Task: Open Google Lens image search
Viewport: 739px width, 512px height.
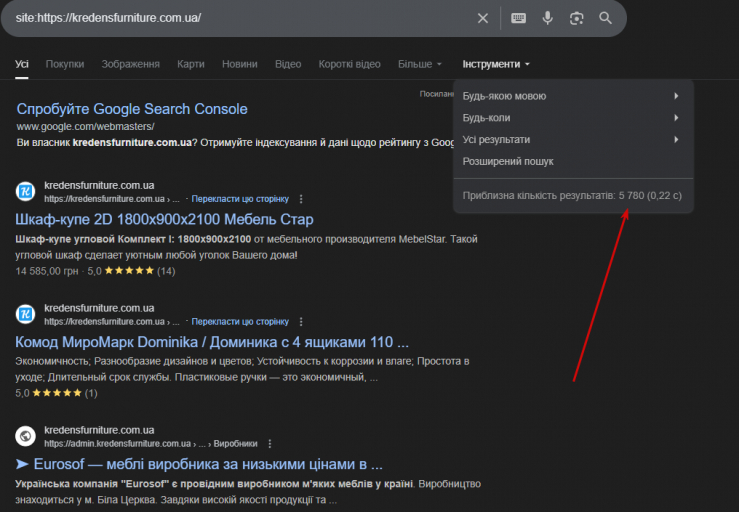Action: click(576, 18)
